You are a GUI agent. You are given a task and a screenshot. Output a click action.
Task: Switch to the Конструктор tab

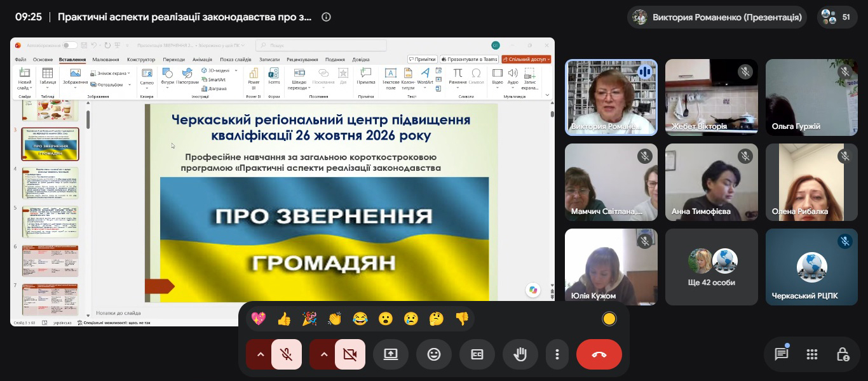point(141,60)
